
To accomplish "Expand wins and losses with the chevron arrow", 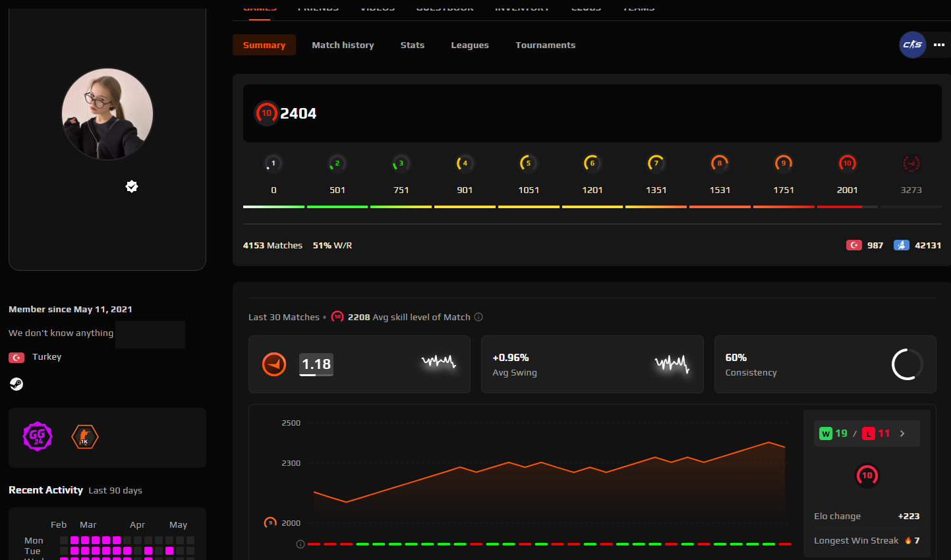I will tap(902, 434).
